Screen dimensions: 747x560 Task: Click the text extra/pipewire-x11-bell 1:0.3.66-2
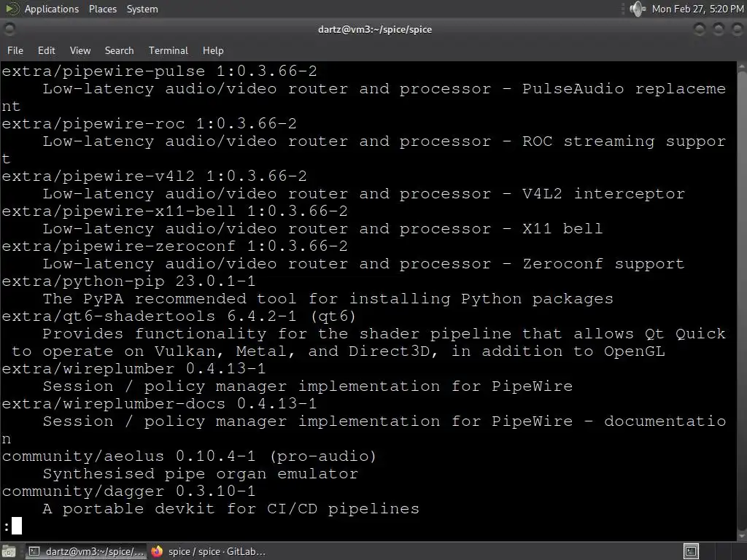click(174, 211)
